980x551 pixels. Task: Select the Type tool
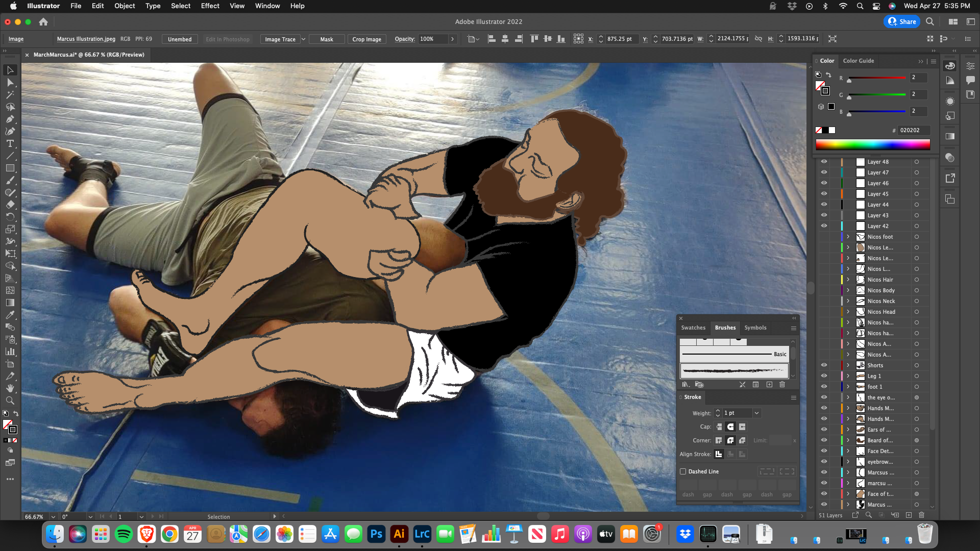click(10, 144)
